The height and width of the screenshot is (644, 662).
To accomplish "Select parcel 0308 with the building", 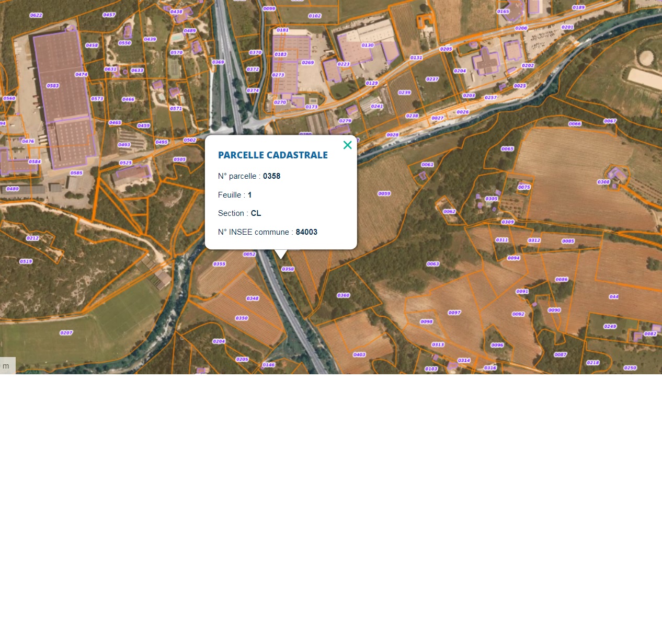I will (603, 182).
